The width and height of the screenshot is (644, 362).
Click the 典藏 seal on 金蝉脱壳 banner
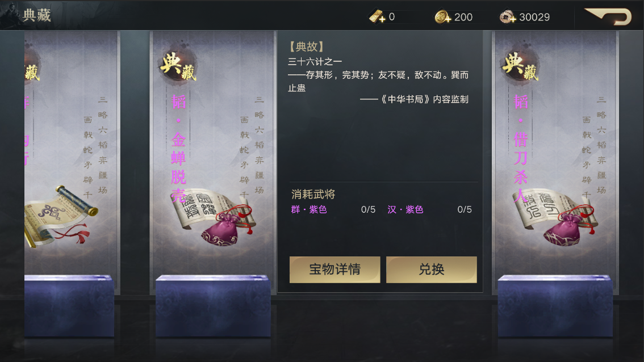178,66
